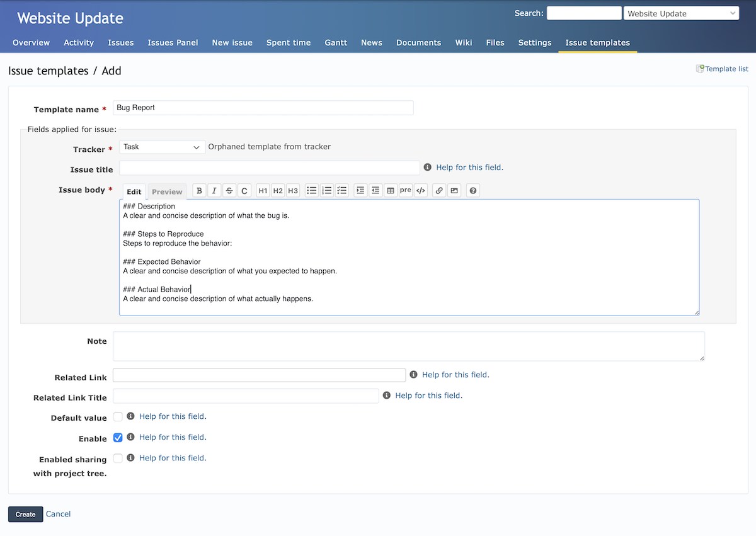Open the Tracker dropdown
This screenshot has height=536, width=756.
pos(161,147)
